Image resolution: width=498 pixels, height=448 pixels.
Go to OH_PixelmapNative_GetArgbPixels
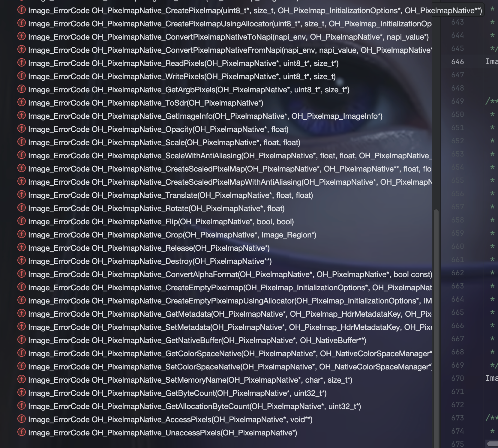[189, 90]
